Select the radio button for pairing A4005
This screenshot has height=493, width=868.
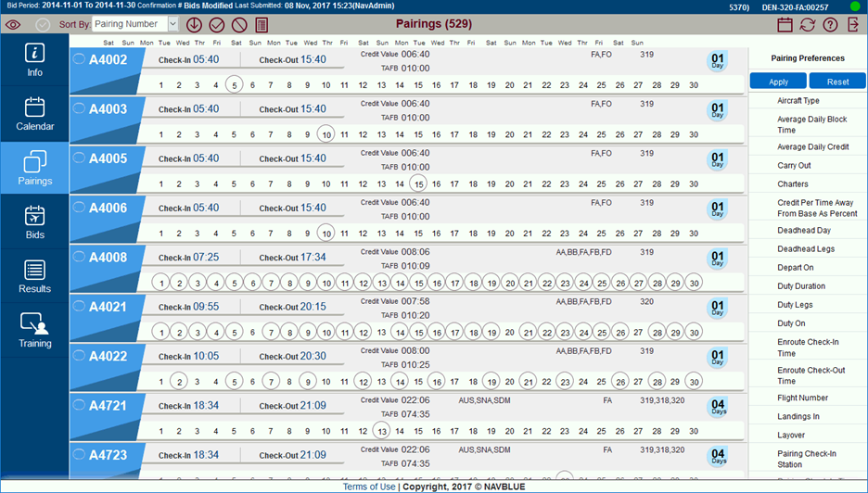(79, 158)
